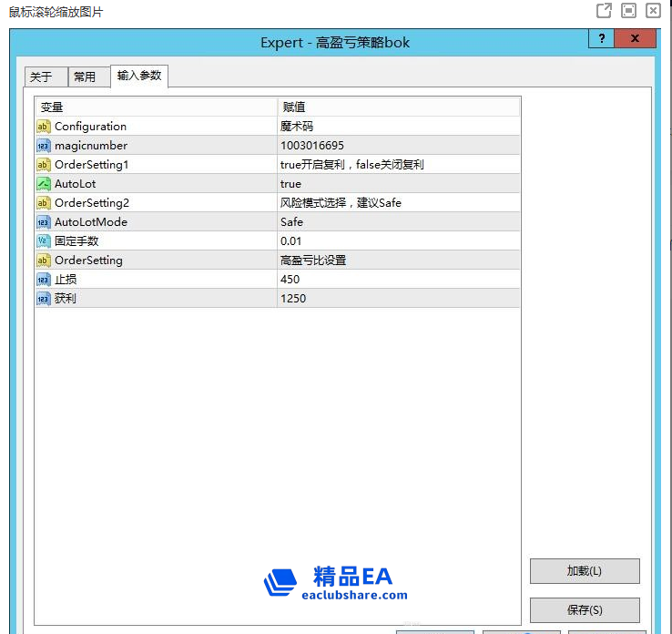Click the string icon beside OrderSetting1
This screenshot has width=672, height=634.
click(44, 165)
